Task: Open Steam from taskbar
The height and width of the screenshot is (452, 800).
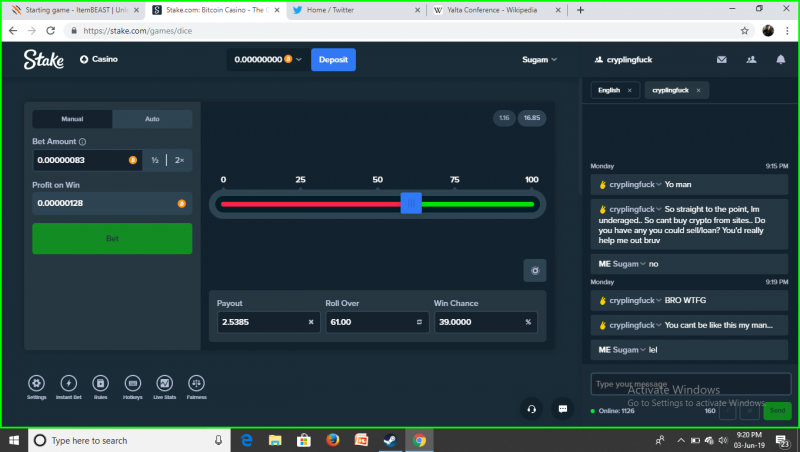Action: point(390,440)
